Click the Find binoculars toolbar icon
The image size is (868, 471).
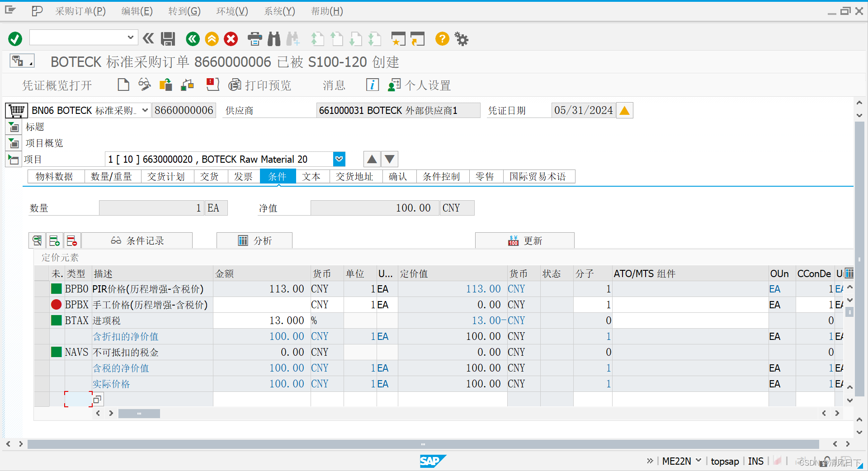click(x=274, y=39)
